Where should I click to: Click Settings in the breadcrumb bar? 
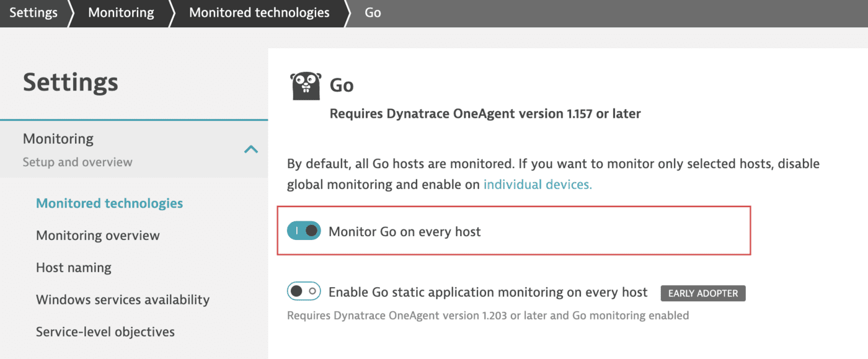33,12
